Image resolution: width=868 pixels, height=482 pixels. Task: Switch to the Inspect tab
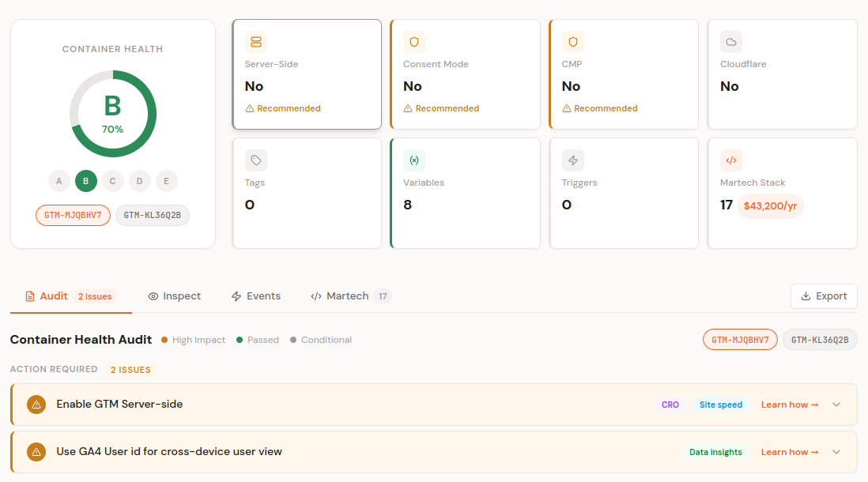coord(174,296)
